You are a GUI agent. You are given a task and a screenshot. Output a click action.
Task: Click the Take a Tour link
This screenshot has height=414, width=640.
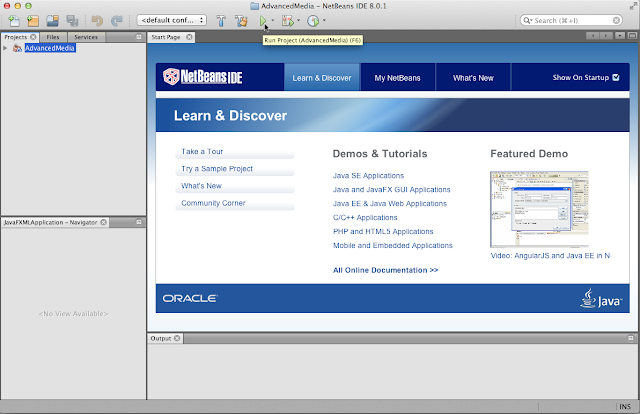202,151
